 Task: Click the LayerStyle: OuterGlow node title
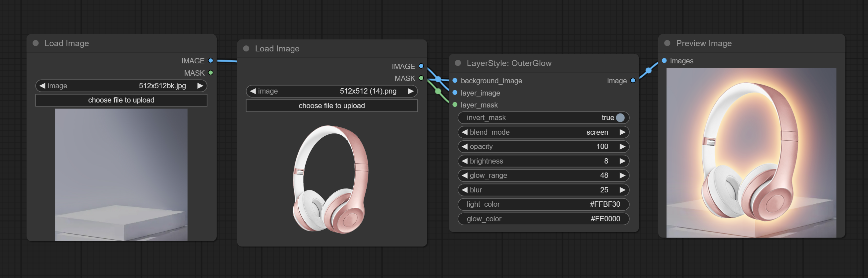[x=509, y=63]
